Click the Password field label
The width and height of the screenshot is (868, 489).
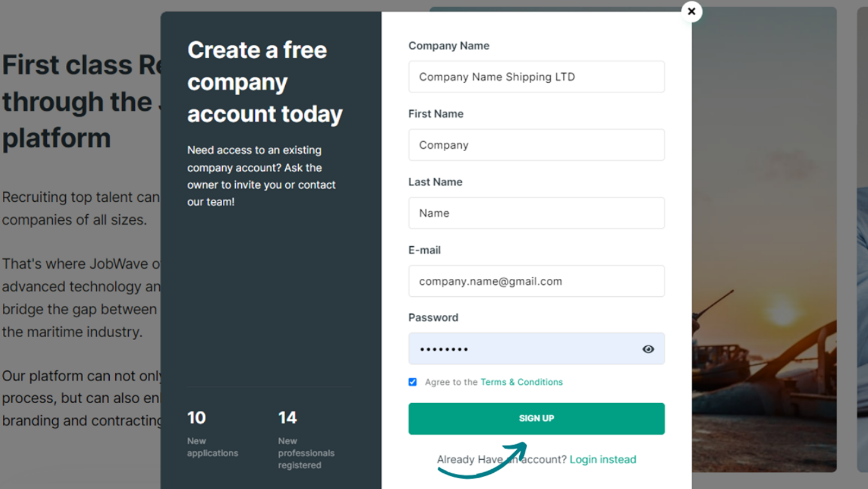click(x=433, y=318)
